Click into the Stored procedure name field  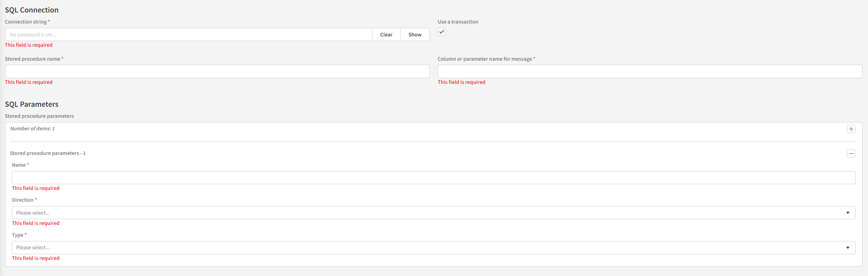click(x=217, y=71)
